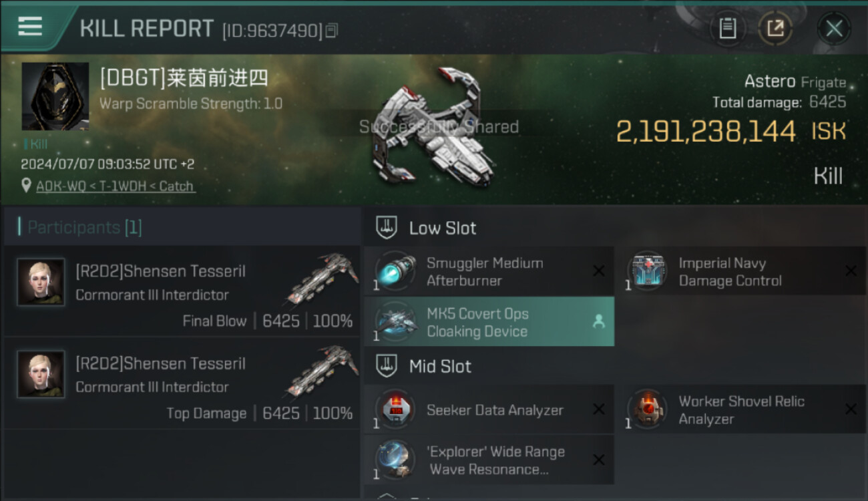This screenshot has height=501, width=868.
Task: Open victim name [DBGT]莱茵前进四
Action: pos(184,79)
